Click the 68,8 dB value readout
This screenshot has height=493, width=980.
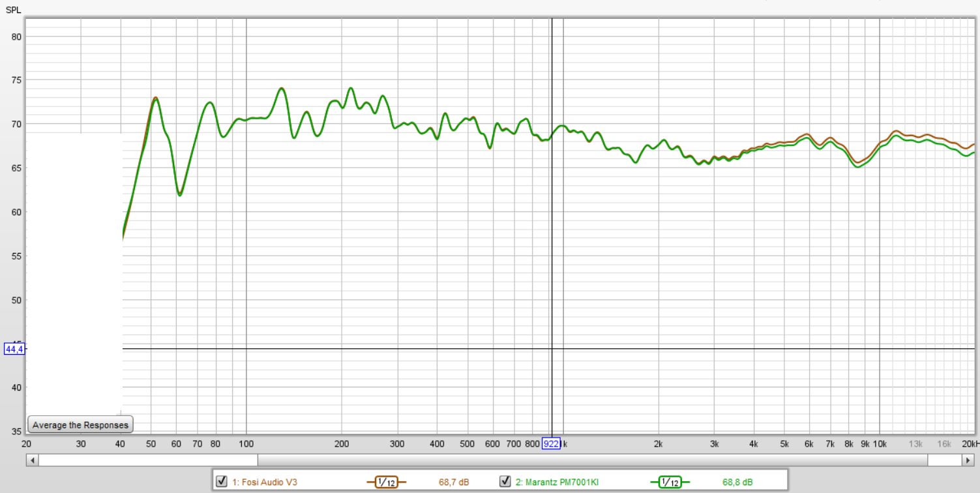[737, 483]
